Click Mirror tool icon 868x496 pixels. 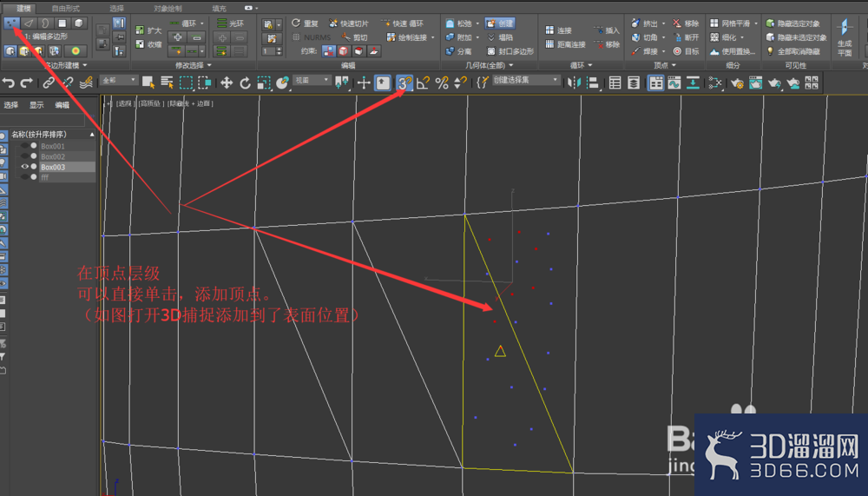coord(574,83)
